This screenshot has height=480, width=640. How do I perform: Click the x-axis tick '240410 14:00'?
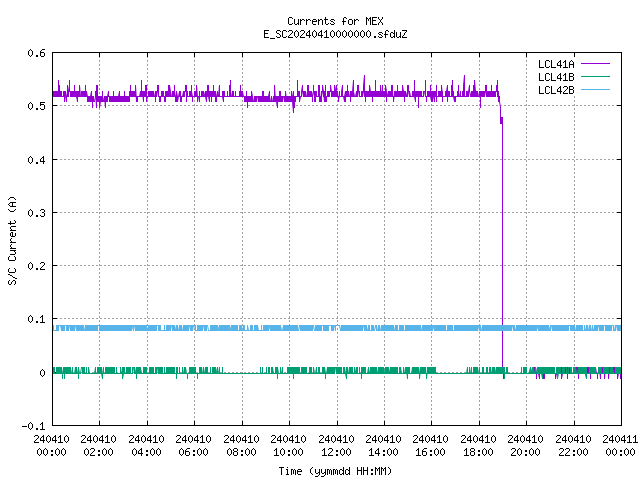[383, 445]
